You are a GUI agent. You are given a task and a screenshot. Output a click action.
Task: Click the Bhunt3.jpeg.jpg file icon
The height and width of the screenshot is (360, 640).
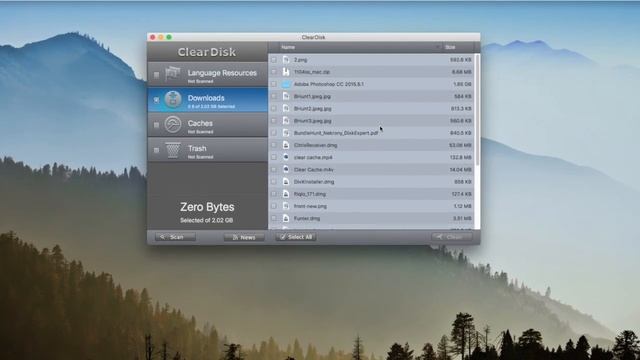[286, 121]
